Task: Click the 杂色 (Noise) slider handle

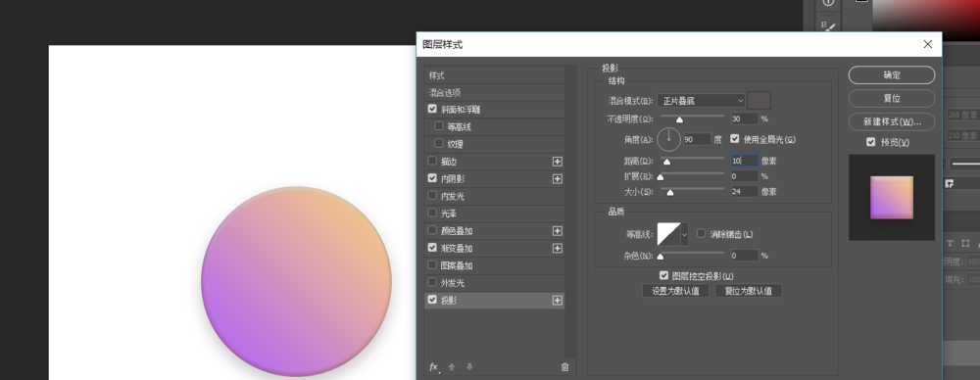Action: point(660,257)
